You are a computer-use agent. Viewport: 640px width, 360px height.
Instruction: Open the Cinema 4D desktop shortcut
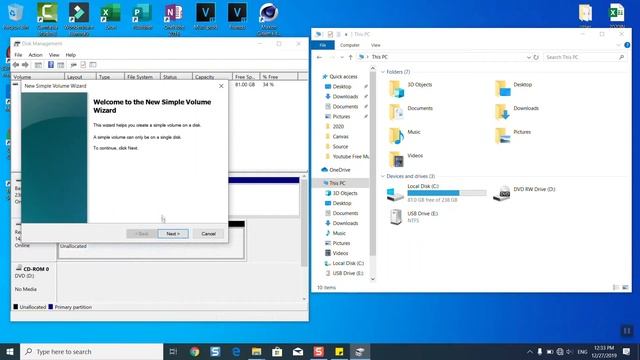[x=269, y=18]
